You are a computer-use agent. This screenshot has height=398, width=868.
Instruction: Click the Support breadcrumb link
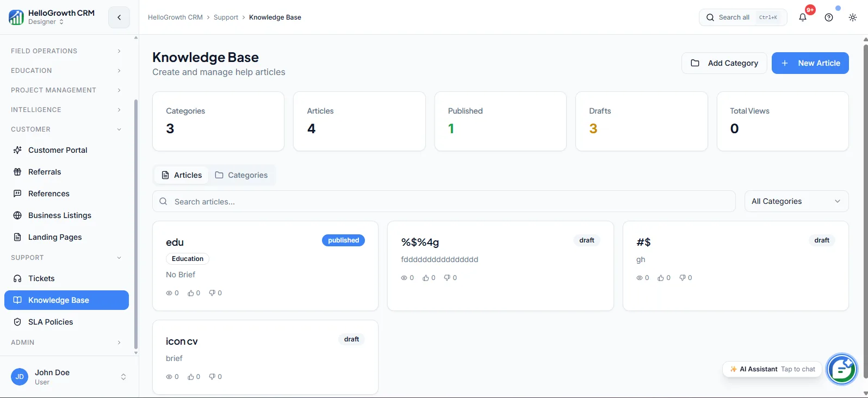[226, 17]
